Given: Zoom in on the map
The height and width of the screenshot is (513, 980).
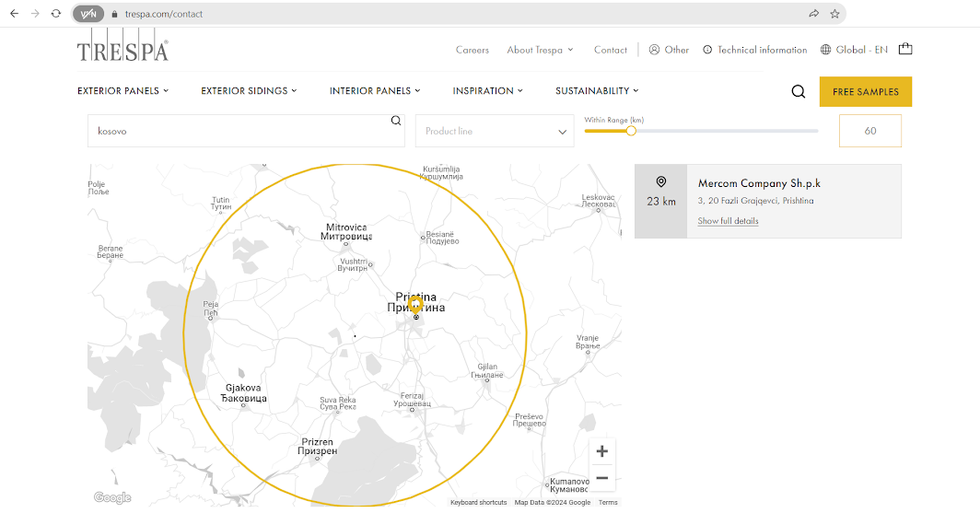Looking at the screenshot, I should click(x=602, y=452).
